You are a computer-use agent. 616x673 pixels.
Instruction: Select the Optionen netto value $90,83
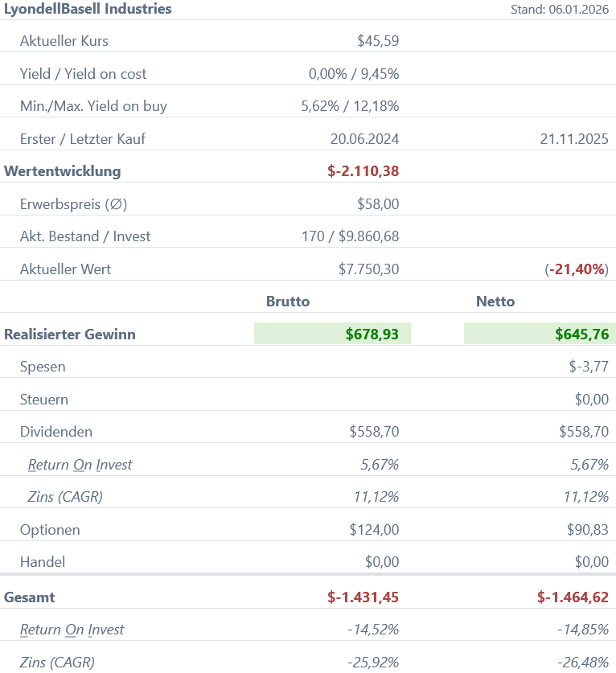(x=588, y=530)
